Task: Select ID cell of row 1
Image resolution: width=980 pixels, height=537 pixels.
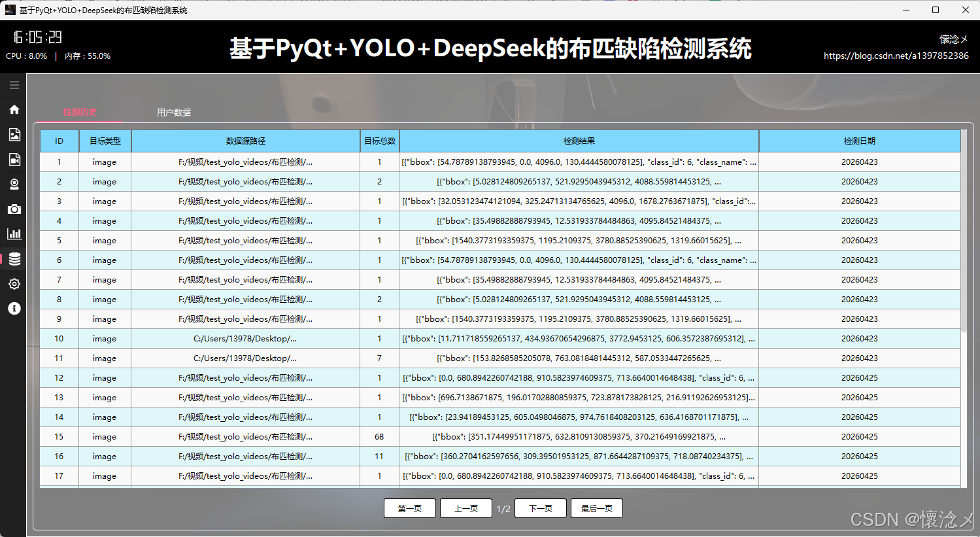Action: coord(59,162)
